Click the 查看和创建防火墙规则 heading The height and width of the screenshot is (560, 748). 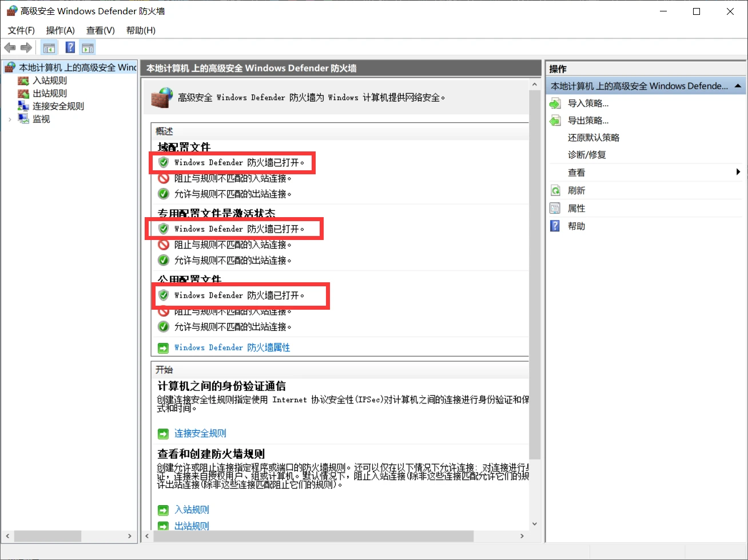pyautogui.click(x=211, y=454)
